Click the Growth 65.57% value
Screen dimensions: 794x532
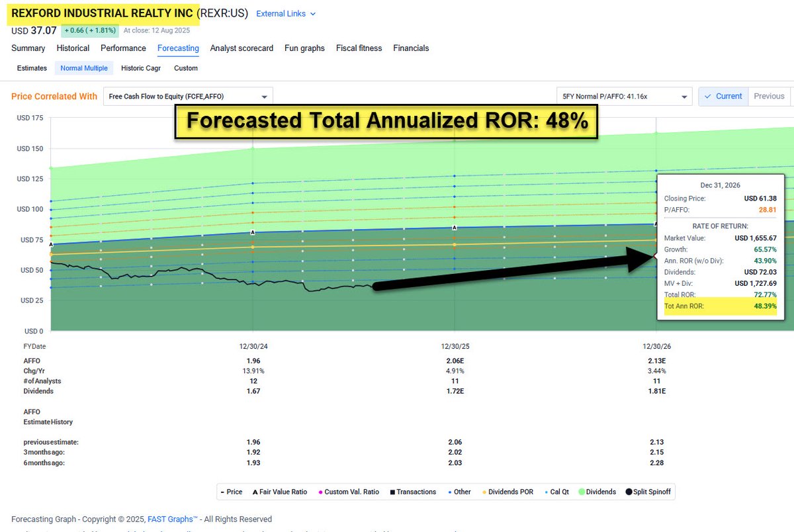765,249
